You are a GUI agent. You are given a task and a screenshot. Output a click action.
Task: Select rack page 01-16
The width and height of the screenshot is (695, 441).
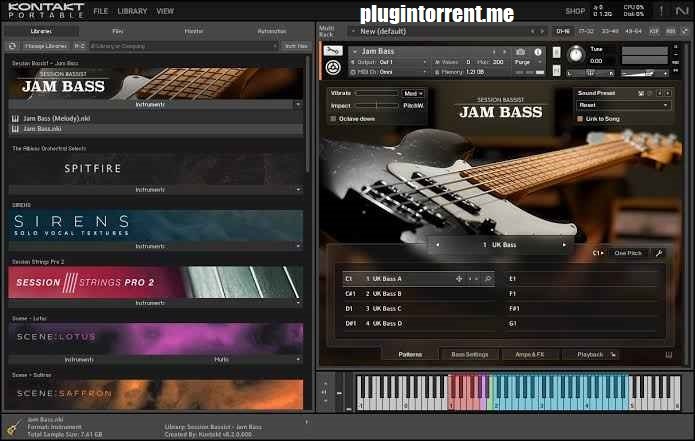point(563,31)
